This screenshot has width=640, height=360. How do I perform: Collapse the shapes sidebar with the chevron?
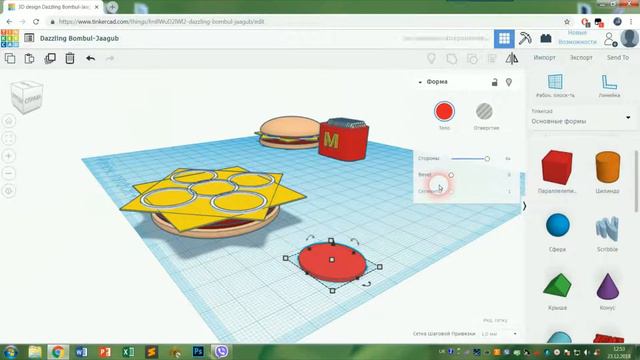coord(524,206)
